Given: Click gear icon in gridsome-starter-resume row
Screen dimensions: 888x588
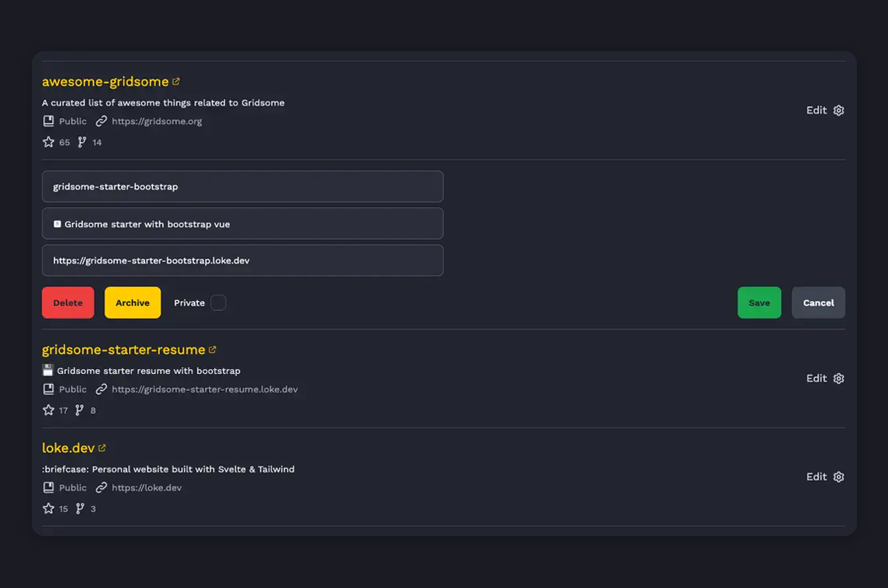Looking at the screenshot, I should [839, 379].
